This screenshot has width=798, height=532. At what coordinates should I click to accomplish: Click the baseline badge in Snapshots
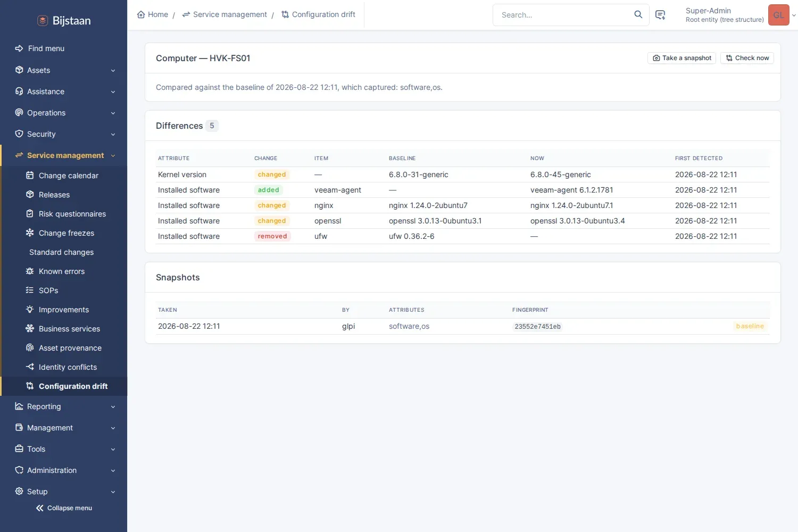[750, 326]
